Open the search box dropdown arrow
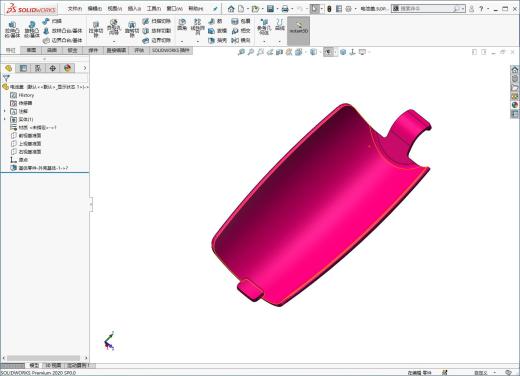The height and width of the screenshot is (376, 520). coord(463,9)
